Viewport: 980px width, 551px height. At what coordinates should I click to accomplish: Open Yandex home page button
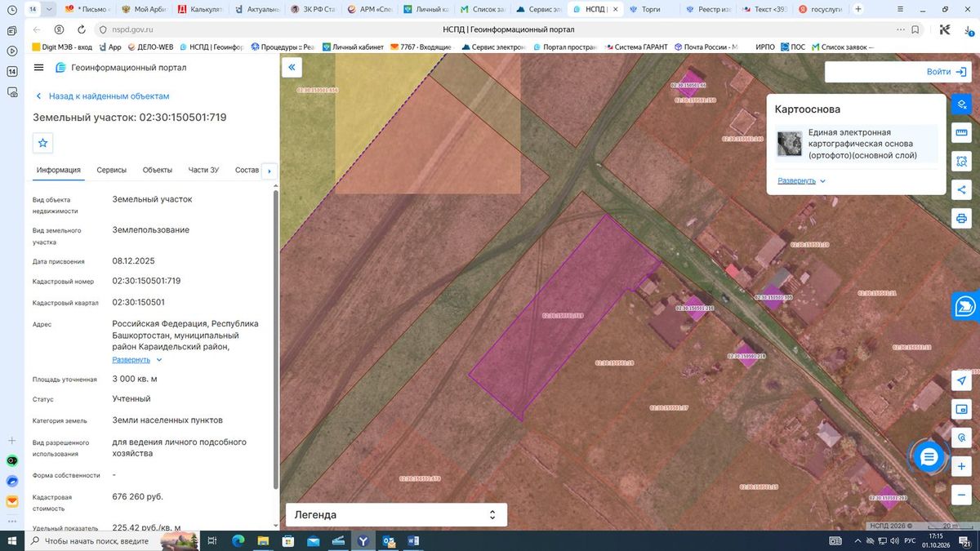(59, 29)
